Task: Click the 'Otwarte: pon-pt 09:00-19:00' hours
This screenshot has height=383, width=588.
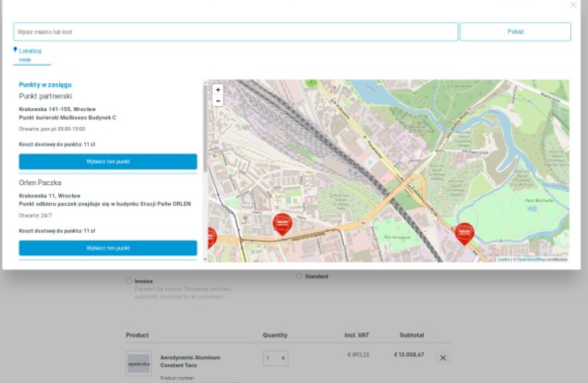Action: pos(52,129)
